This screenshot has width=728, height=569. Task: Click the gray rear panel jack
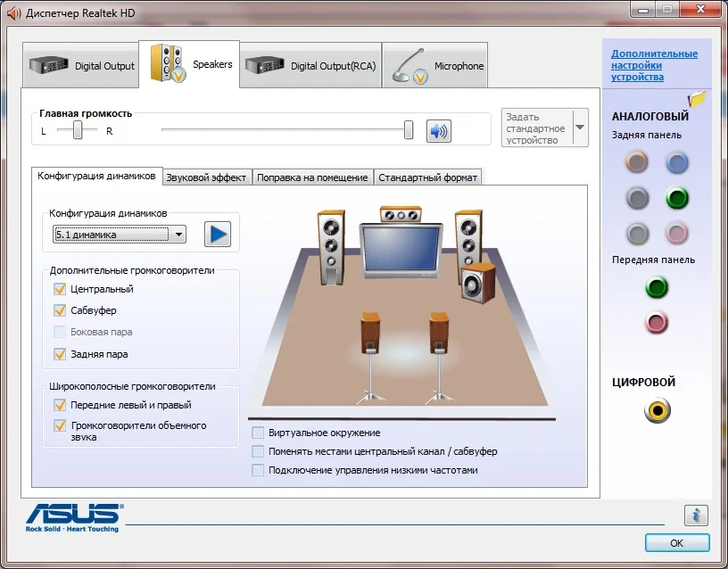637,234
